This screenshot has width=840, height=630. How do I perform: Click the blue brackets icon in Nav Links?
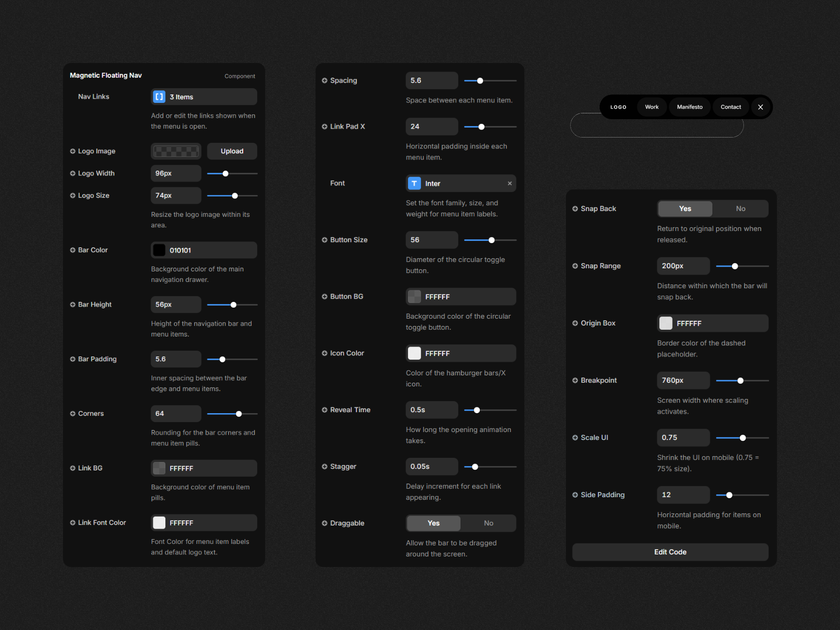point(159,97)
